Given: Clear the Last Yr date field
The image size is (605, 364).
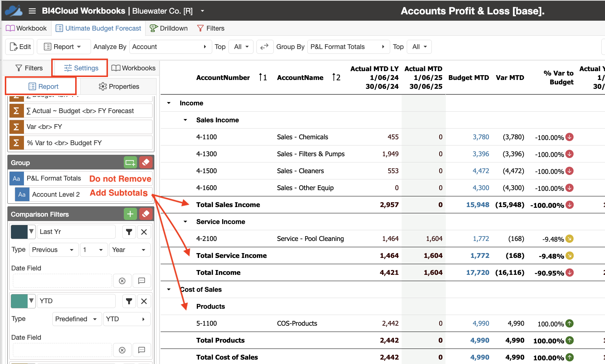Looking at the screenshot, I should (x=122, y=281).
